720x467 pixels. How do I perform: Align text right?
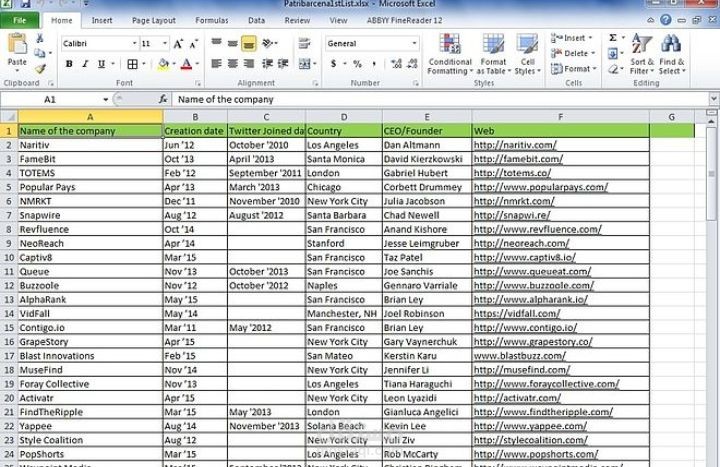(x=249, y=64)
